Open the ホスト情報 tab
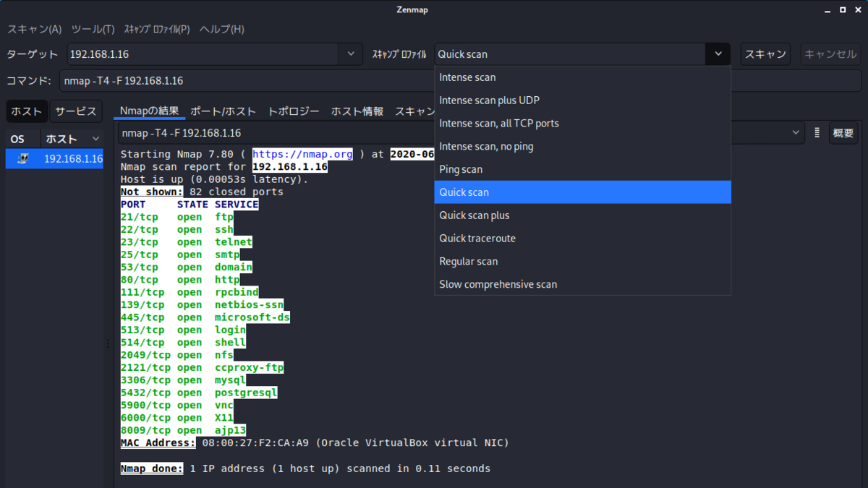868x488 pixels. pyautogui.click(x=357, y=111)
